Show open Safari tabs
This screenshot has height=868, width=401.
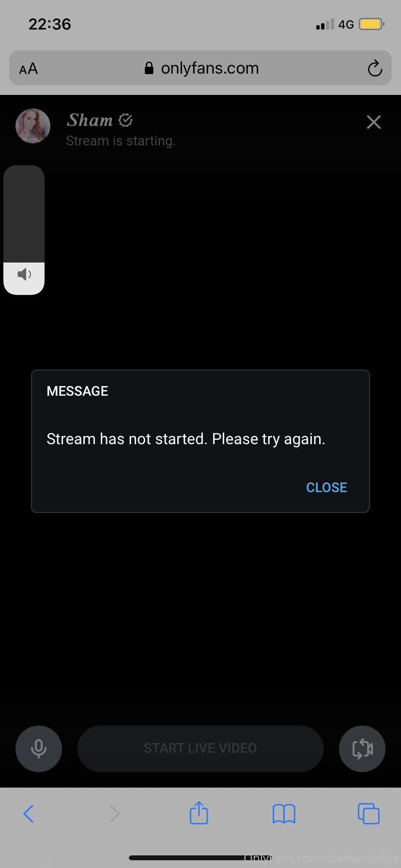[x=369, y=813]
